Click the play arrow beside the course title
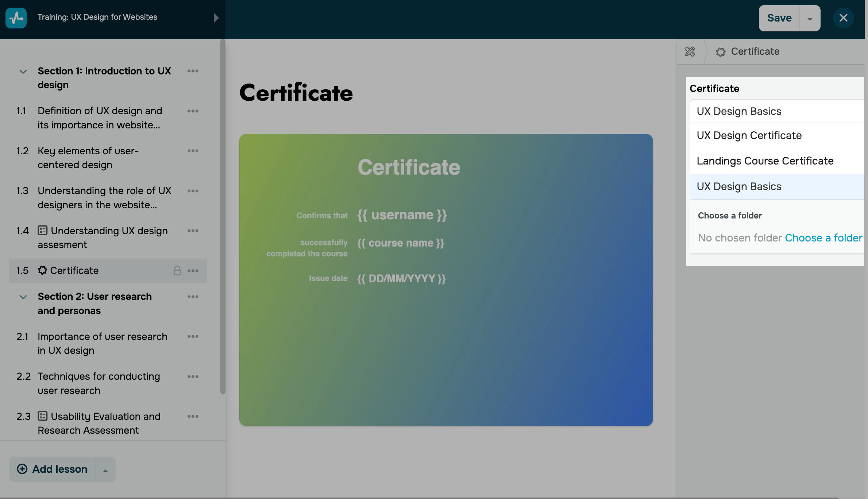Screen dimensions: 868x499 click(216, 18)
